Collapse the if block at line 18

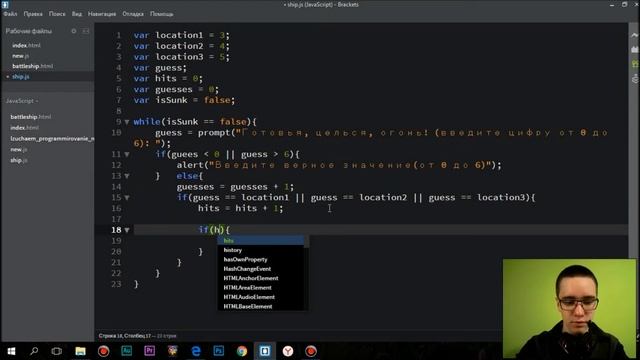pos(127,230)
